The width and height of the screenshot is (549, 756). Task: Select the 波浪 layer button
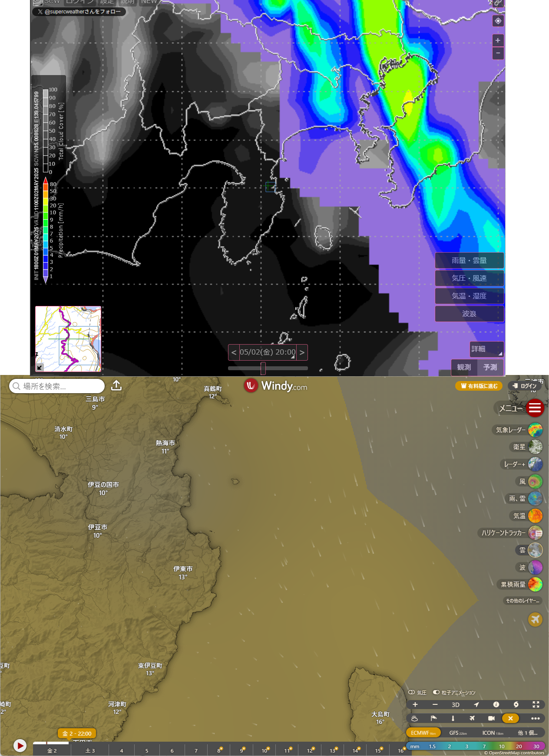coord(469,314)
